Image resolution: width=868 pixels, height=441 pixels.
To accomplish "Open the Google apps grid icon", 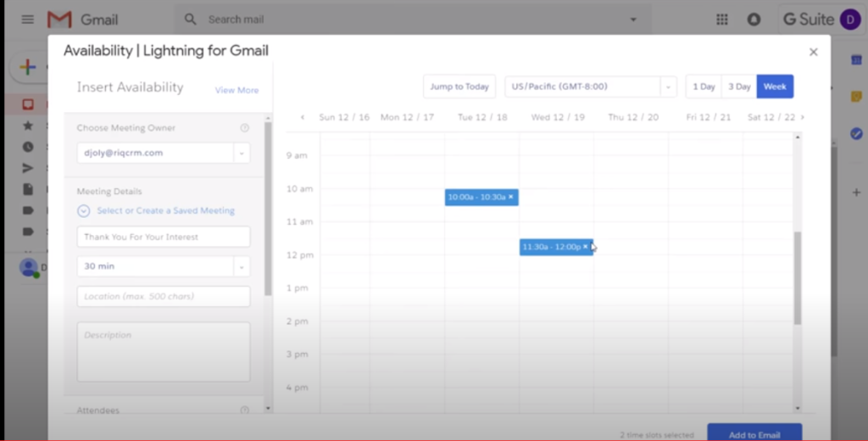I will click(722, 19).
